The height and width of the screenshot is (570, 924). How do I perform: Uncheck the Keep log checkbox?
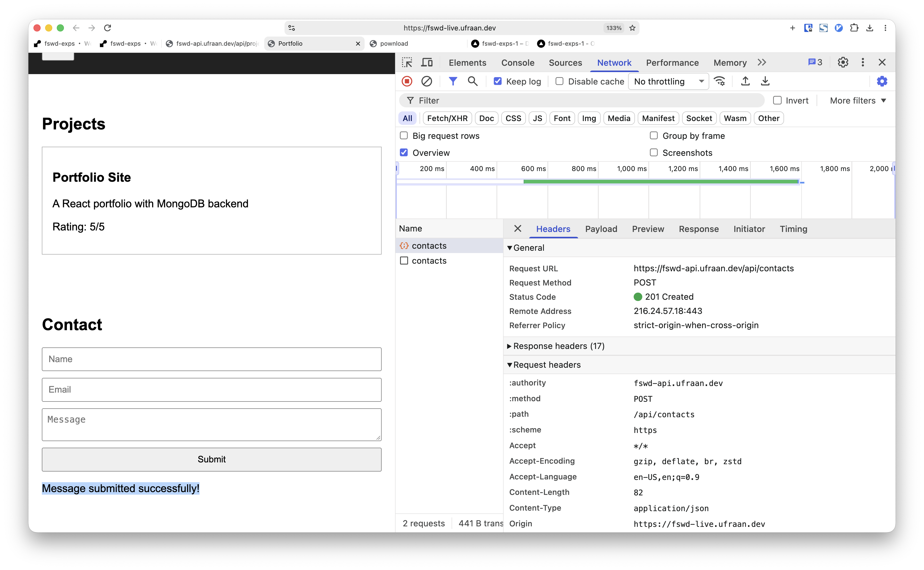click(x=497, y=81)
